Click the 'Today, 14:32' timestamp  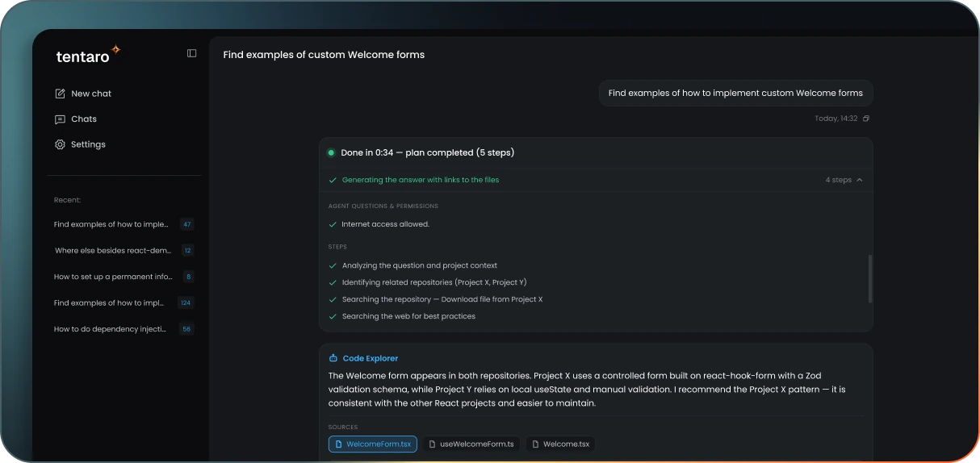[836, 119]
